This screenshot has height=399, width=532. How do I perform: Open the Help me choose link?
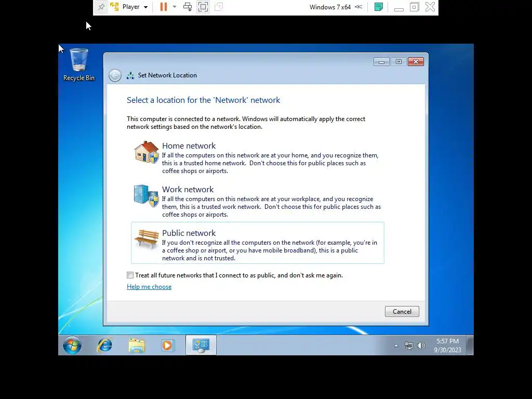tap(149, 287)
